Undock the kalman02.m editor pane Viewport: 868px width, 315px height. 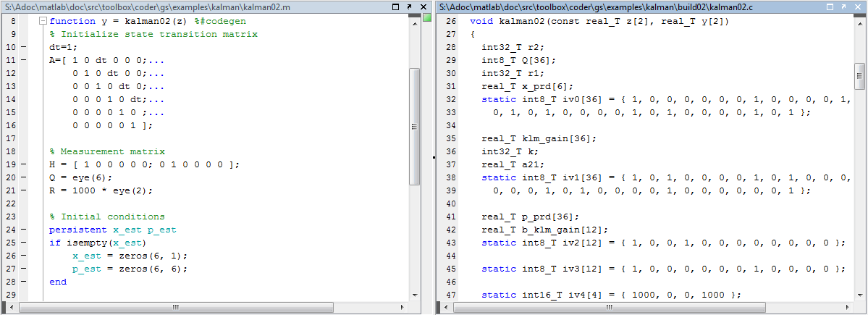[409, 6]
